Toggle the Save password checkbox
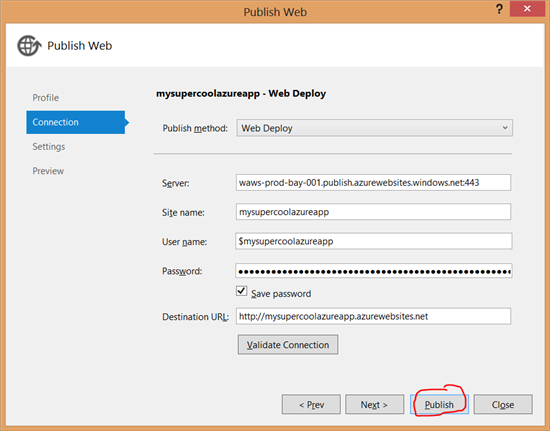The width and height of the screenshot is (550, 431). [241, 291]
